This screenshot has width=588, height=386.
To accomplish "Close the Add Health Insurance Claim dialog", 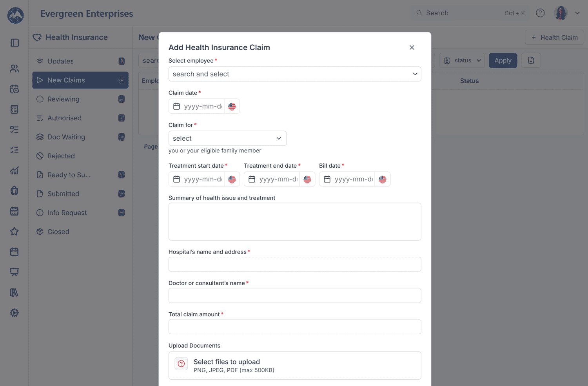I will (412, 47).
